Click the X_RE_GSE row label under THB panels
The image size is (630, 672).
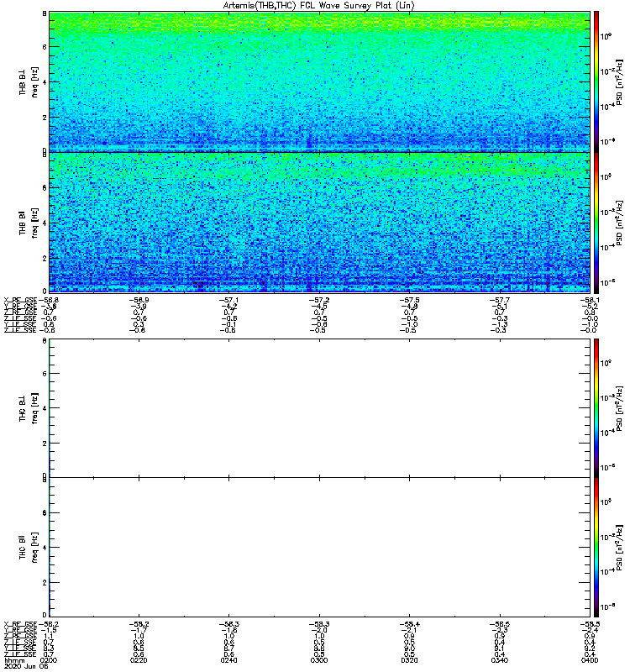click(x=20, y=300)
